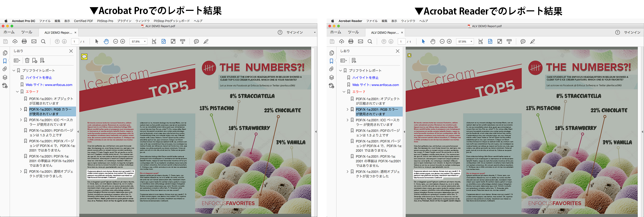Zoom in with plus icon in Acrobat Pro

123,41
